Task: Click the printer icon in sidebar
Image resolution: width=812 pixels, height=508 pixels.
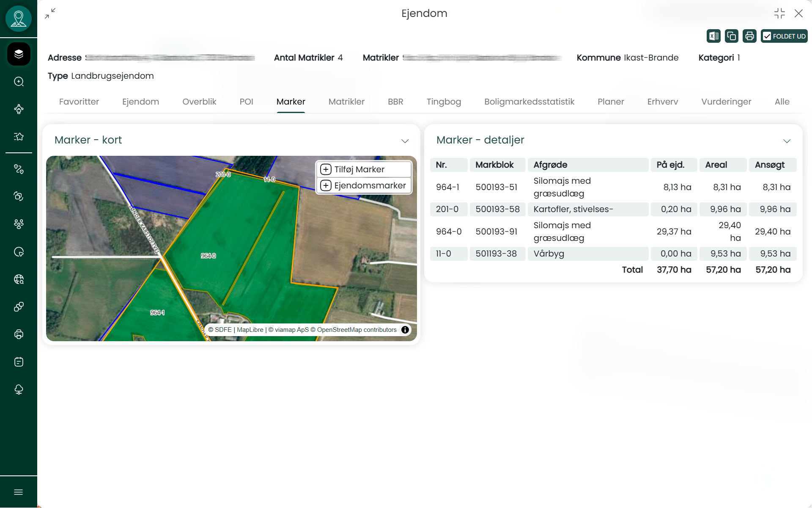Action: (x=19, y=334)
